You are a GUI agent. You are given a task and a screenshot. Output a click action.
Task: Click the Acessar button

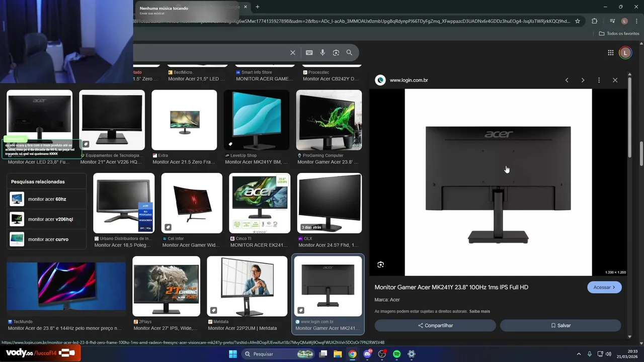click(x=604, y=287)
